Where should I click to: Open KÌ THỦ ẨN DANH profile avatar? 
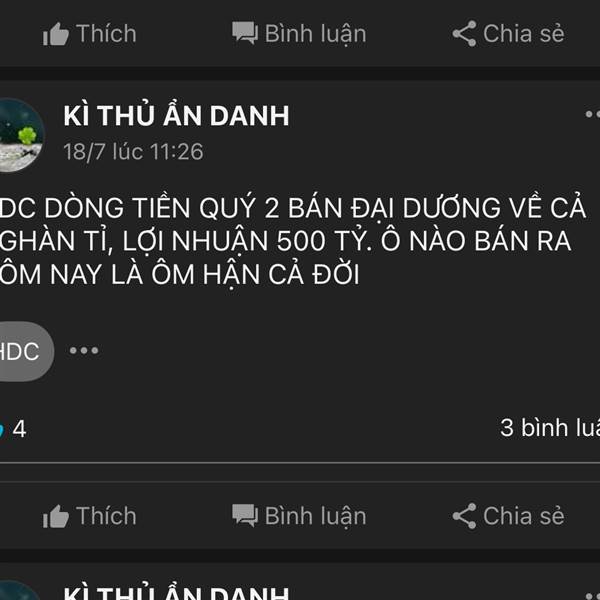(x=21, y=135)
